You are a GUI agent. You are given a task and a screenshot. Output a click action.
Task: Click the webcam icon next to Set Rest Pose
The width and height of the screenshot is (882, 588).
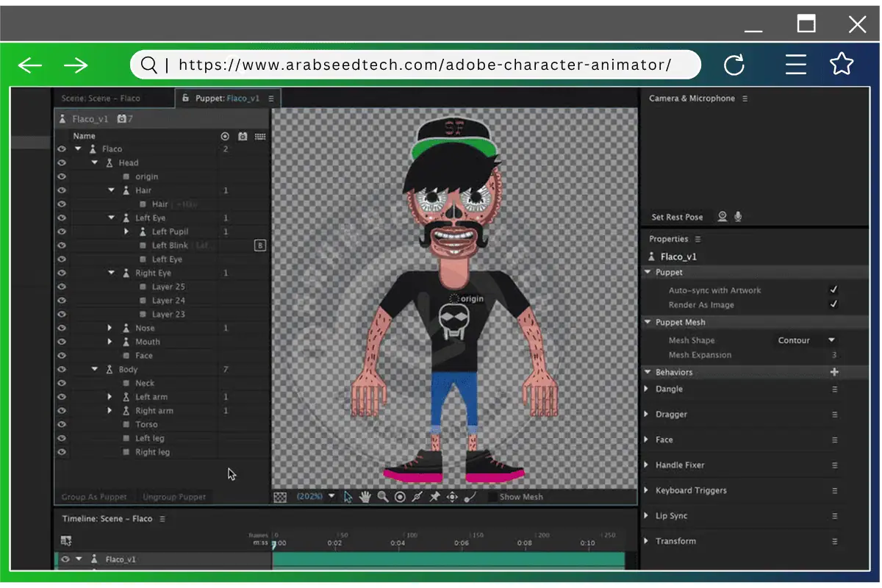tap(723, 216)
